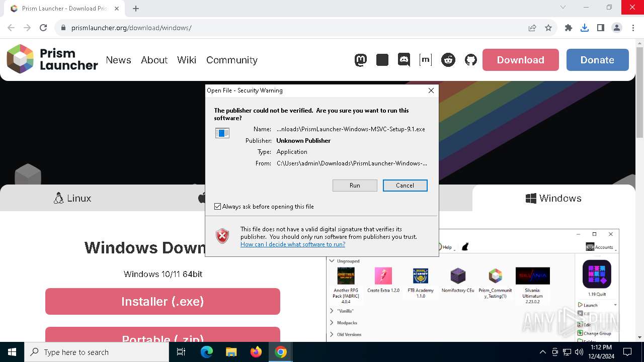Open the Chrome profile avatar

coord(617,28)
